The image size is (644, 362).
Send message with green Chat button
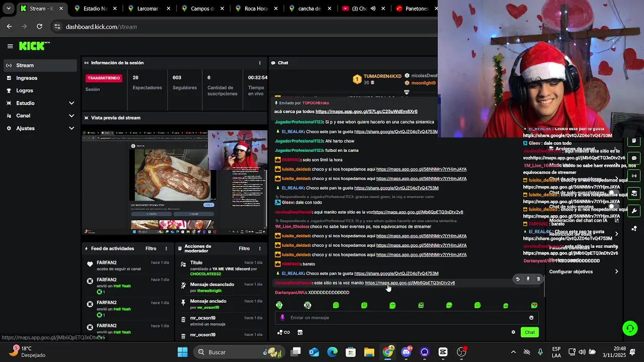point(530,332)
